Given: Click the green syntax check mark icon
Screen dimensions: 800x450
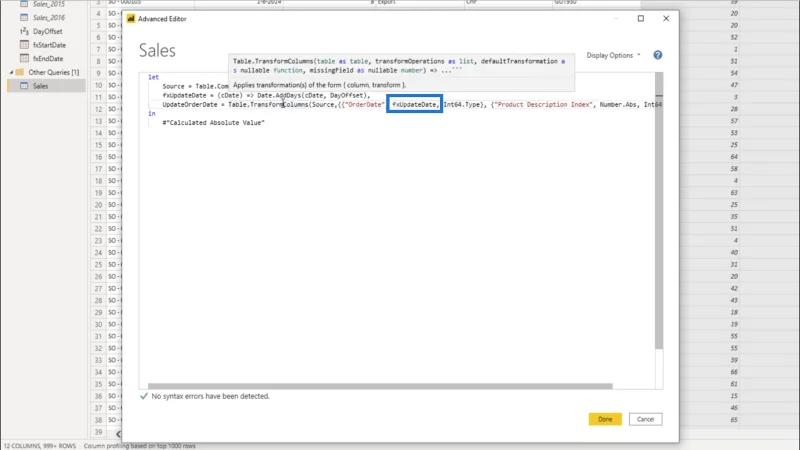Looking at the screenshot, I should pos(144,396).
